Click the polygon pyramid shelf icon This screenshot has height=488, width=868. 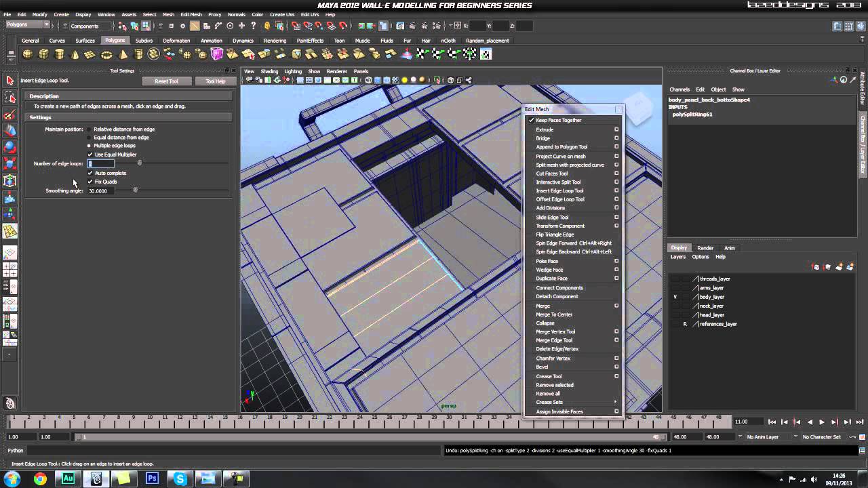tap(123, 54)
